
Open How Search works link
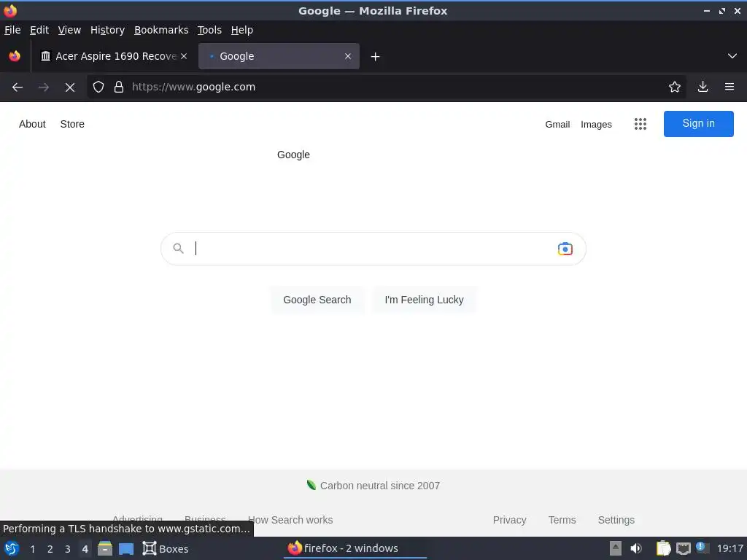[x=290, y=520]
